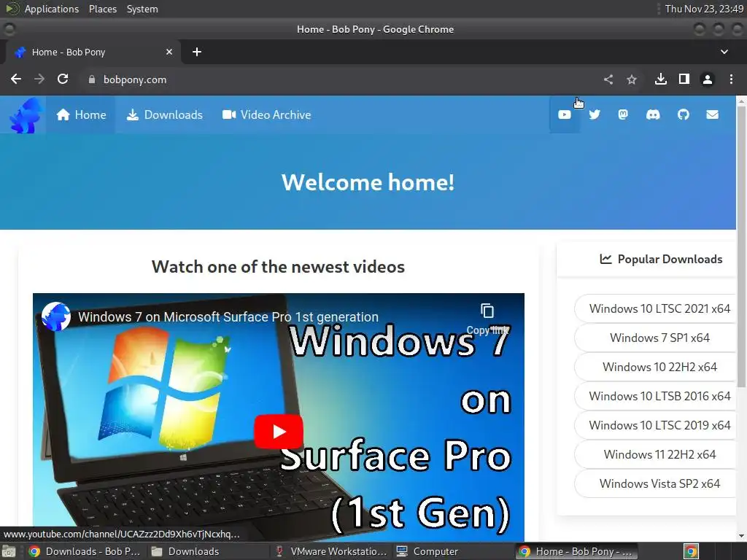
Task: Open the System menu
Action: click(142, 9)
